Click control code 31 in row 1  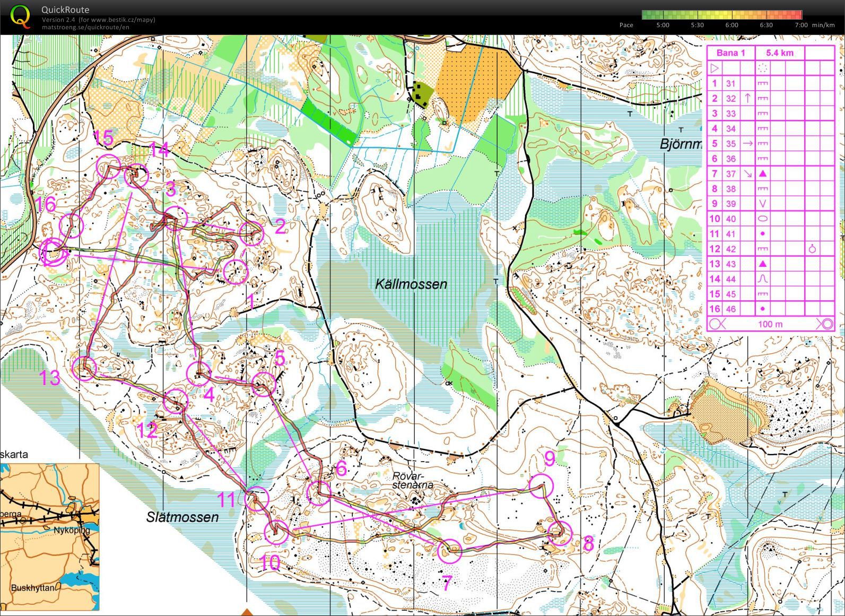pyautogui.click(x=731, y=83)
